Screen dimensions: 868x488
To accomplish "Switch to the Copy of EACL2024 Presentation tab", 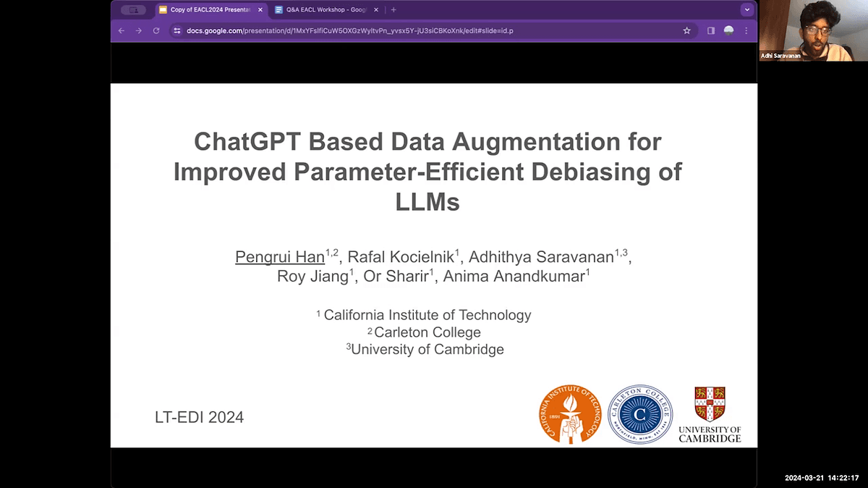I will click(210, 10).
